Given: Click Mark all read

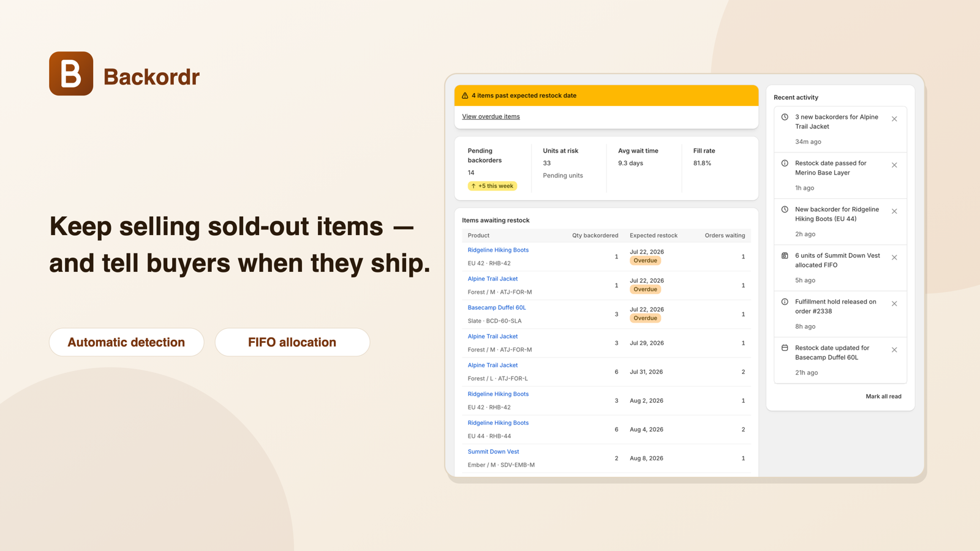Looking at the screenshot, I should click(x=883, y=396).
